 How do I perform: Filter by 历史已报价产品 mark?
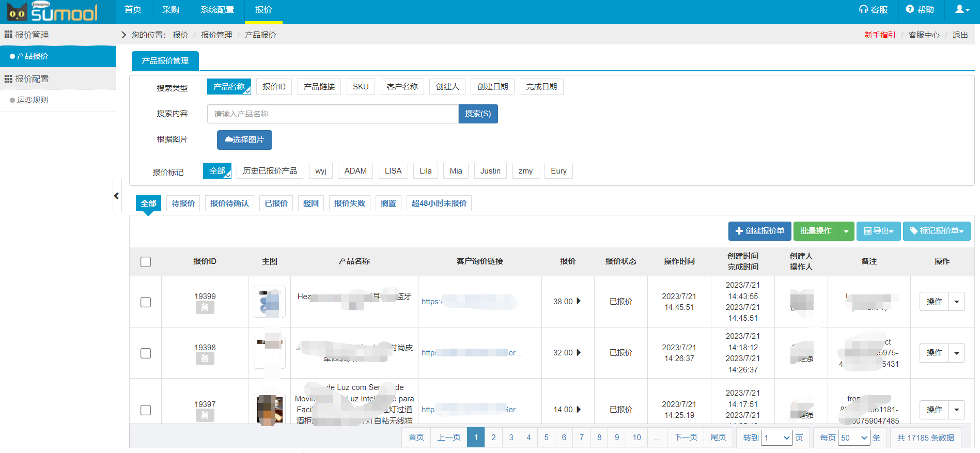tap(270, 171)
